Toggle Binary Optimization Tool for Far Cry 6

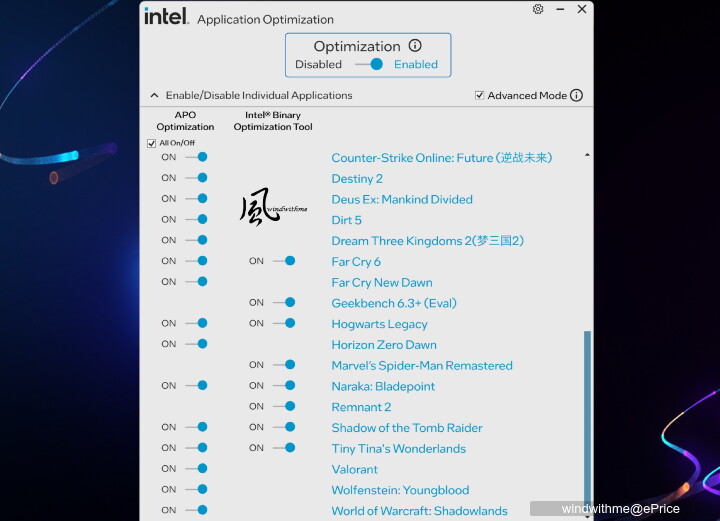[x=284, y=261]
